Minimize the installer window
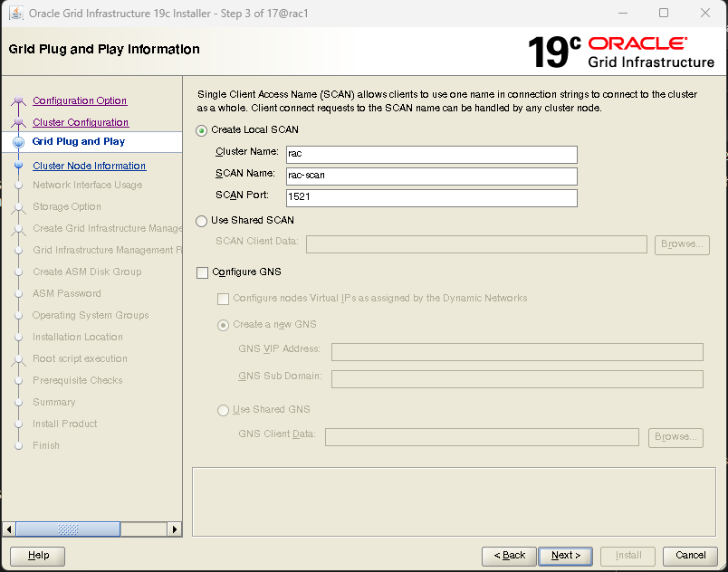The height and width of the screenshot is (572, 728). pyautogui.click(x=623, y=13)
